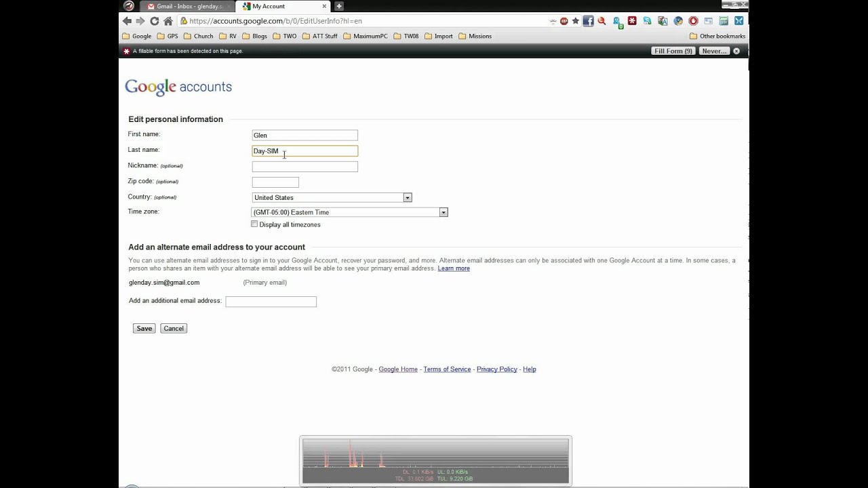This screenshot has width=868, height=488.
Task: Click the glenday.sim@gmail.com primary email text
Action: pos(164,283)
